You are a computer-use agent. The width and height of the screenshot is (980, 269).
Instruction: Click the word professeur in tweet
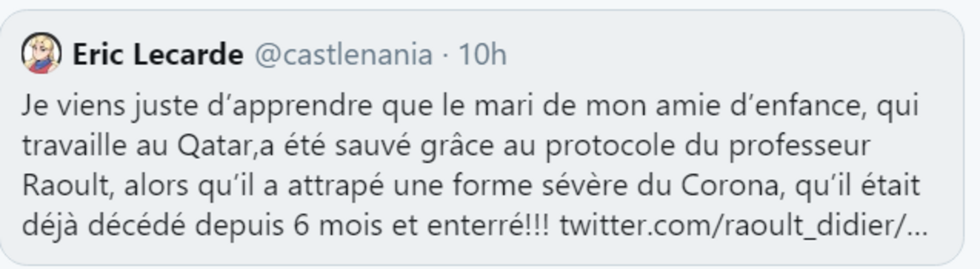[x=800, y=146]
